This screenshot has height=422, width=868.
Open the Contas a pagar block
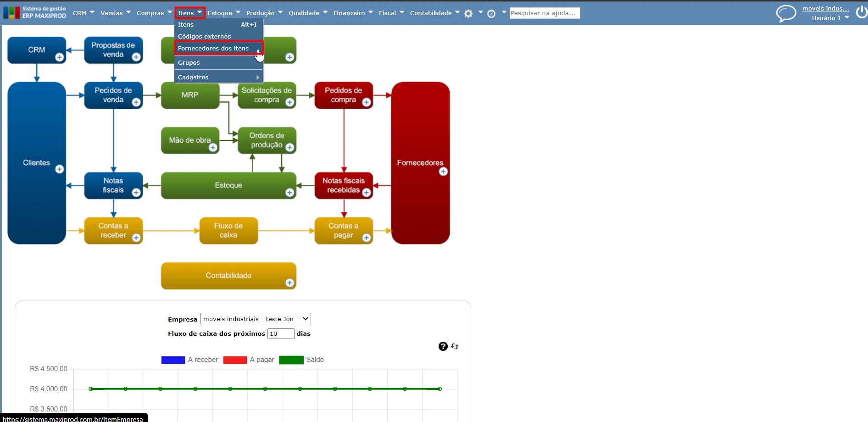click(344, 230)
